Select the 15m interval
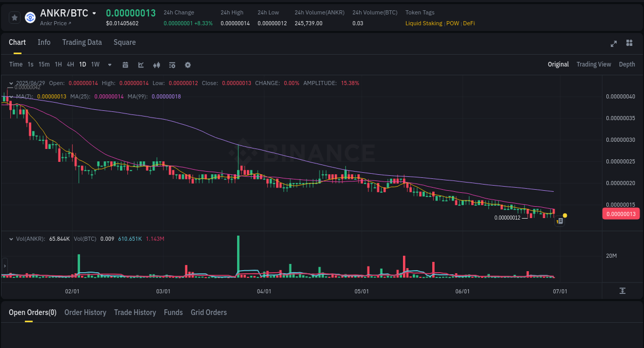The height and width of the screenshot is (348, 644). click(44, 64)
